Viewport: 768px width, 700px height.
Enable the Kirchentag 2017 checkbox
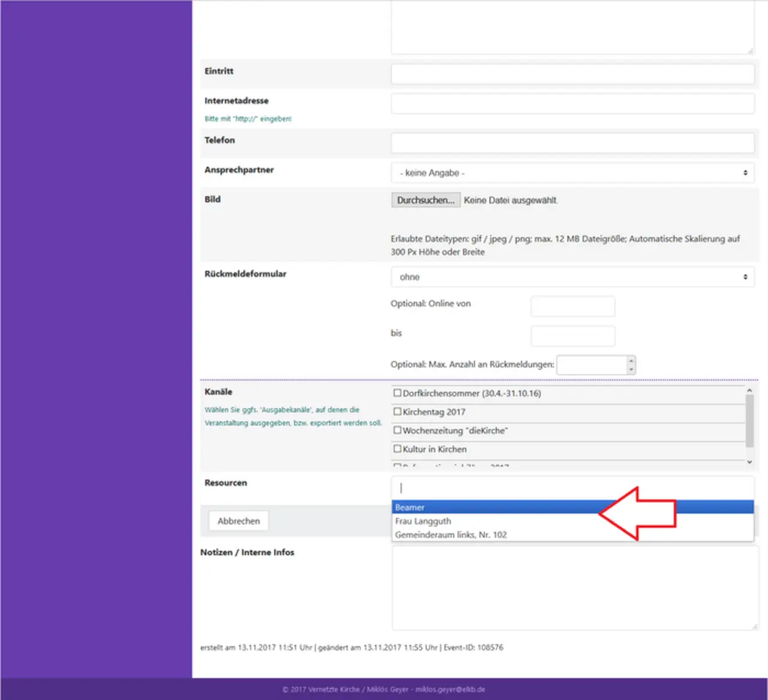(x=397, y=411)
